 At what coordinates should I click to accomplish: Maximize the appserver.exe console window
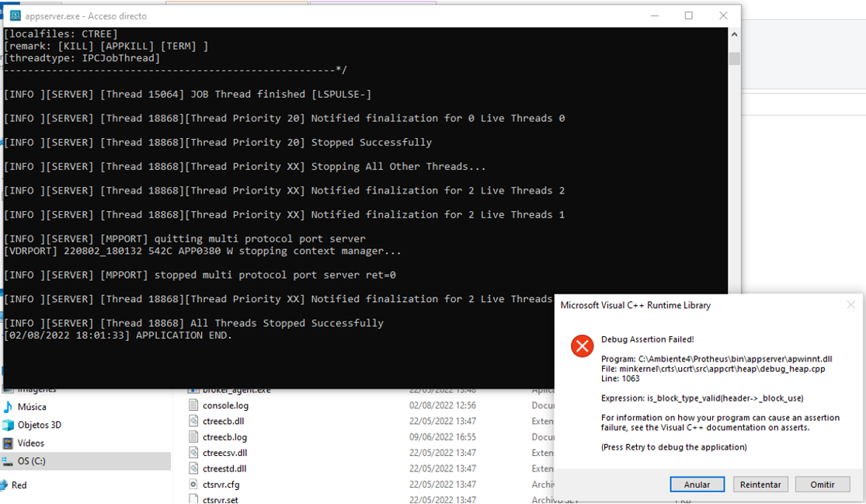click(689, 16)
